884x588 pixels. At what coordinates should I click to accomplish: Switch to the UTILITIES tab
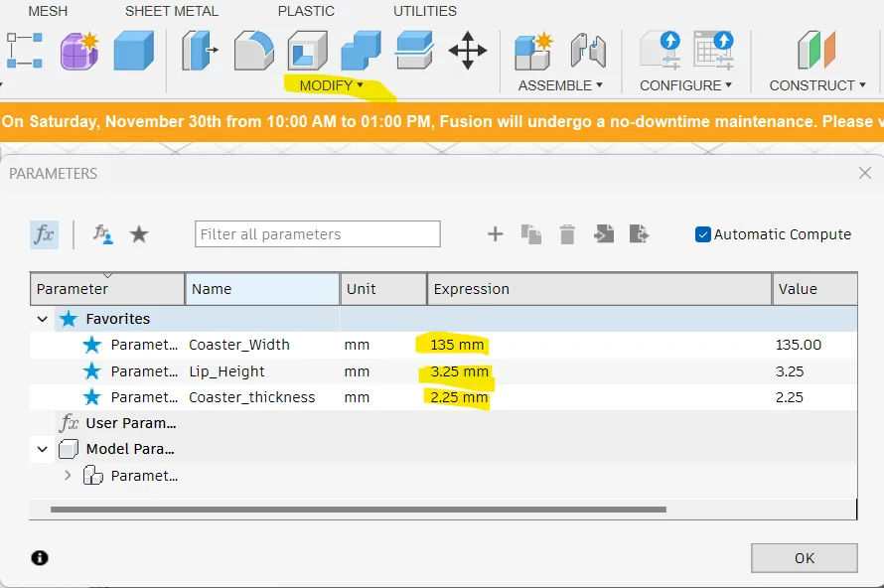425,11
